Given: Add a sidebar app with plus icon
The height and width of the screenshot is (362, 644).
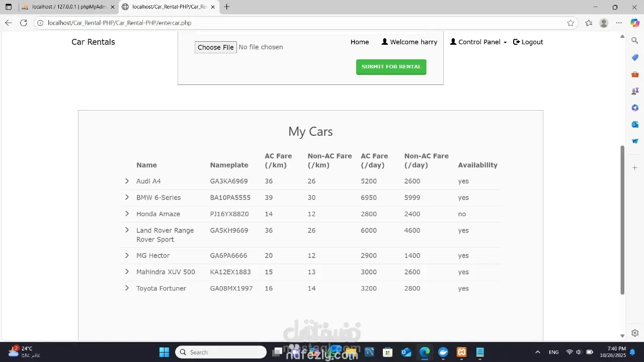Looking at the screenshot, I should (635, 167).
